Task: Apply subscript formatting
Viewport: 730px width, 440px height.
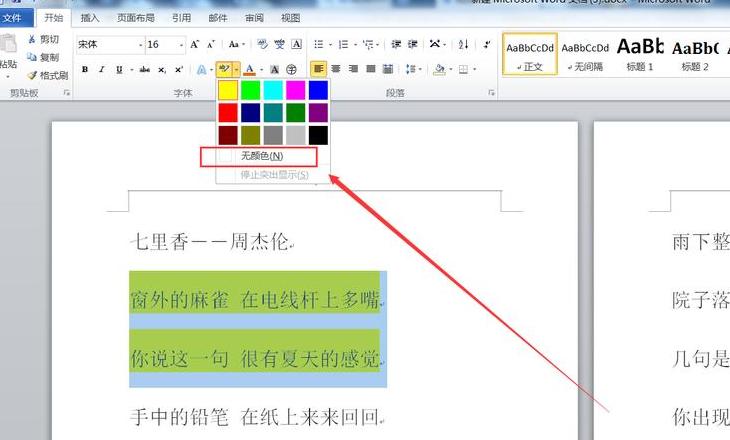Action: (162, 69)
